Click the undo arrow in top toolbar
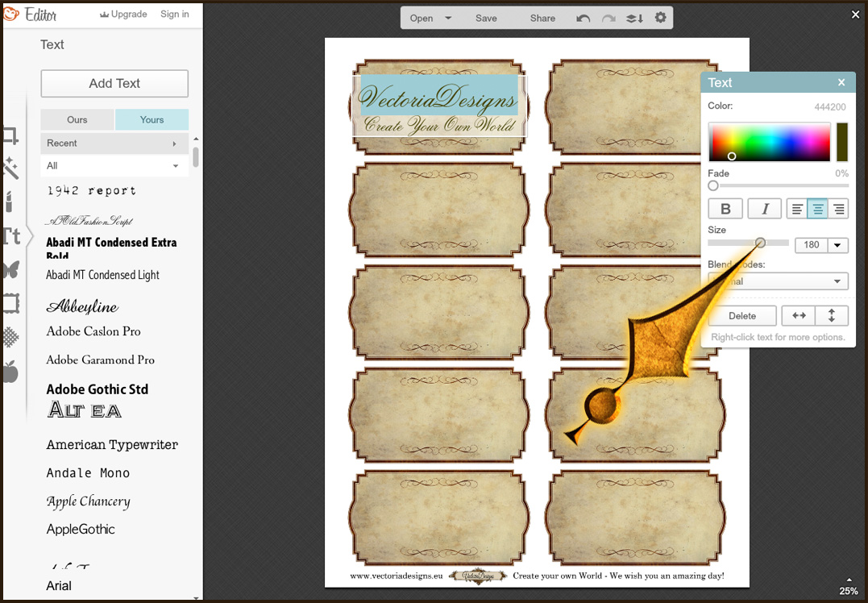The height and width of the screenshot is (603, 868). (x=583, y=19)
